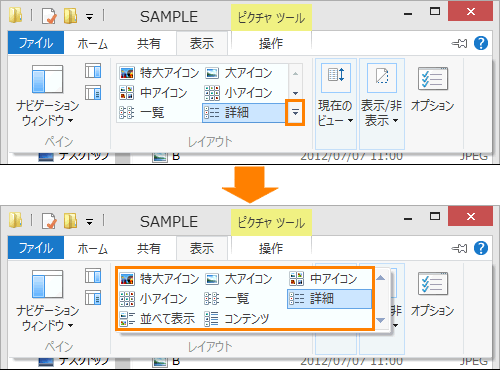Open ファイル tab in upper window

click(36, 43)
